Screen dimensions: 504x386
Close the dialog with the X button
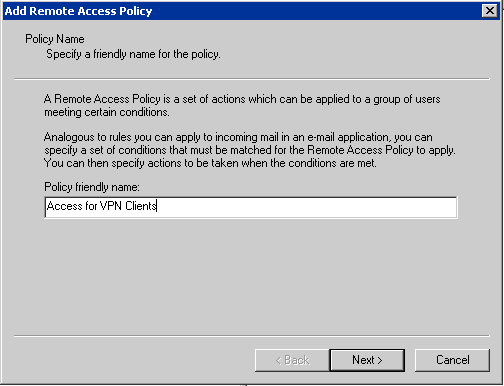(x=490, y=11)
